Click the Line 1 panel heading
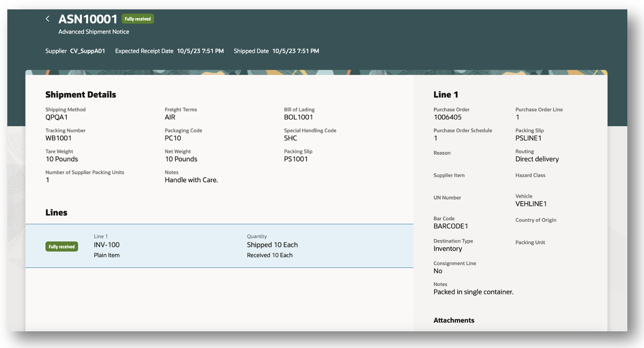The image size is (644, 348). 446,95
